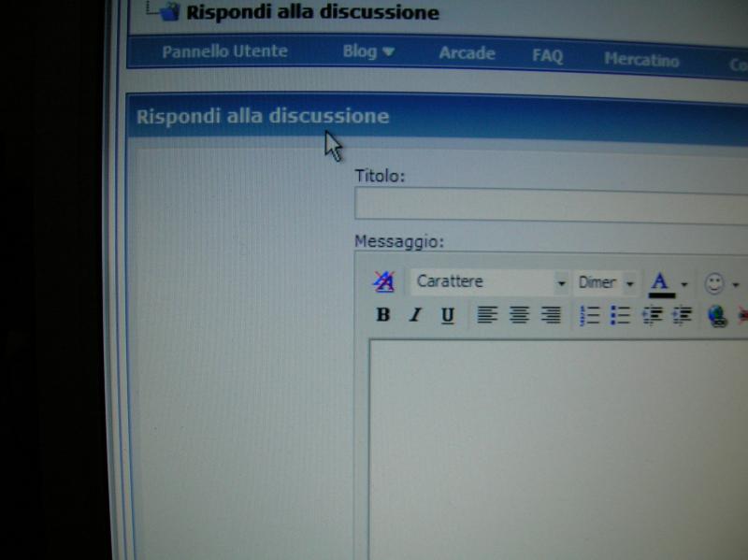
Task: Open the Blog dropdown menu
Action: (x=368, y=51)
